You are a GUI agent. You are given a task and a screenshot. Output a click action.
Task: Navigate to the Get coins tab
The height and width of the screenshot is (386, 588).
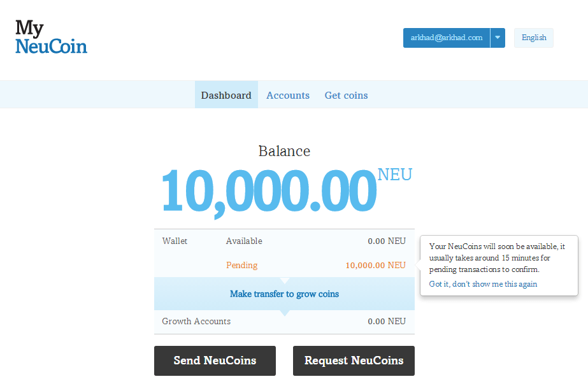pos(346,95)
